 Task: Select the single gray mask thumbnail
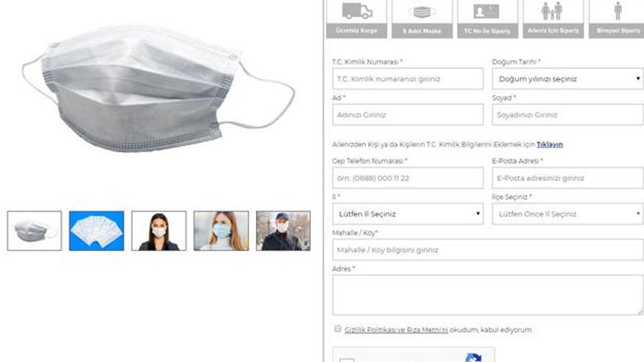pos(34,231)
